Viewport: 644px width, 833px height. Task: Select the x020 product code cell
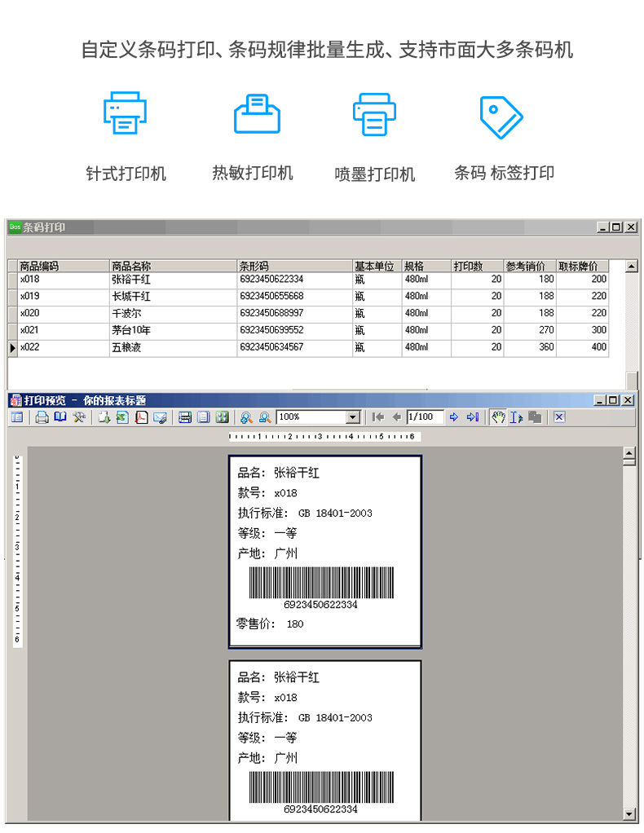coord(64,314)
